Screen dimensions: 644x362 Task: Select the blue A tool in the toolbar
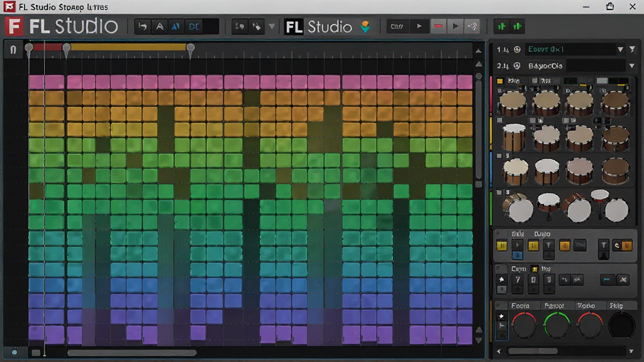pos(176,26)
